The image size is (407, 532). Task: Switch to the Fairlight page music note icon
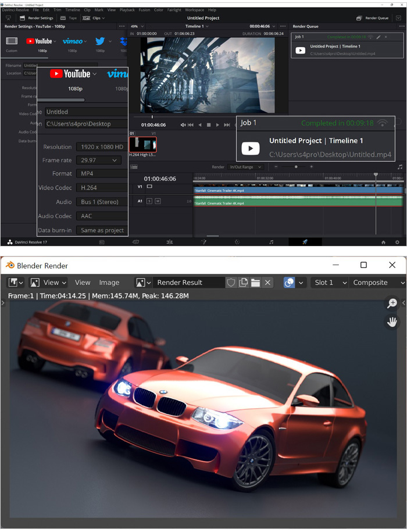pyautogui.click(x=271, y=242)
